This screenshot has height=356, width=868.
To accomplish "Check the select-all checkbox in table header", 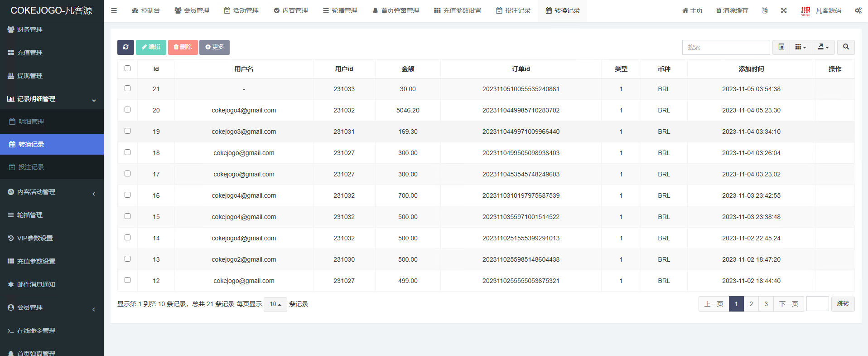I will 127,68.
